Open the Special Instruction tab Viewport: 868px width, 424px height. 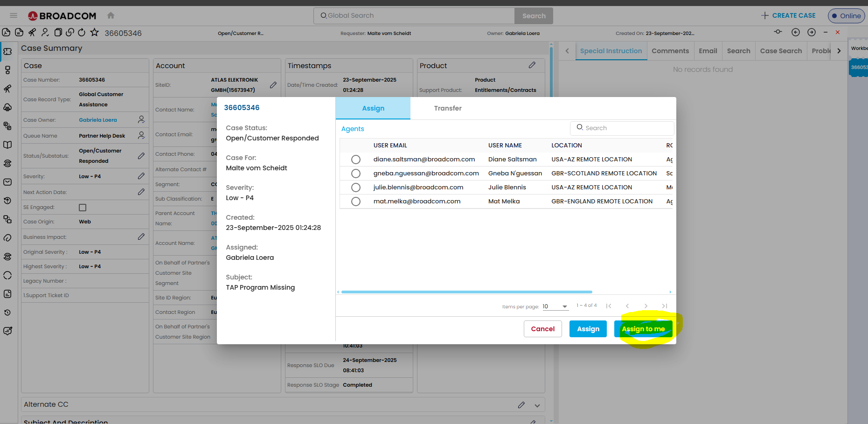[611, 51]
